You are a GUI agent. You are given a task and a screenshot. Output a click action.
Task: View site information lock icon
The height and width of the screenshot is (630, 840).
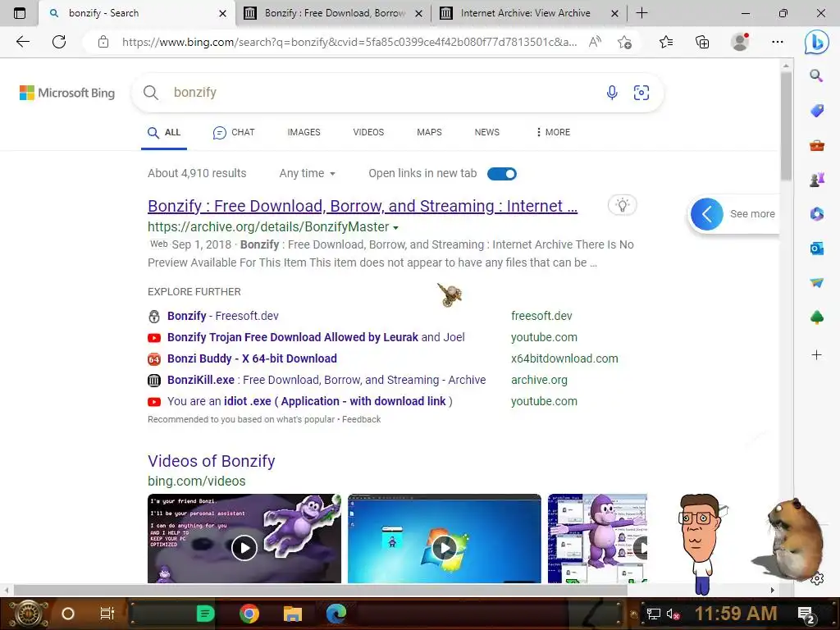(x=103, y=42)
